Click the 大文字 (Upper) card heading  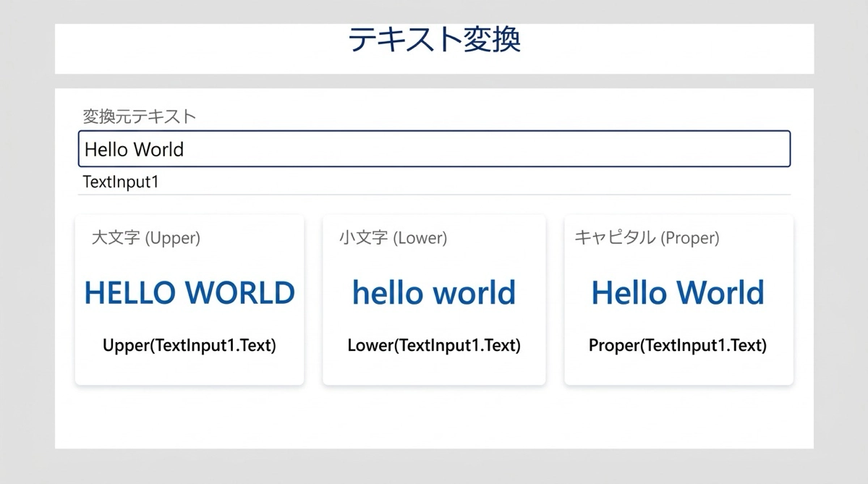pos(146,237)
